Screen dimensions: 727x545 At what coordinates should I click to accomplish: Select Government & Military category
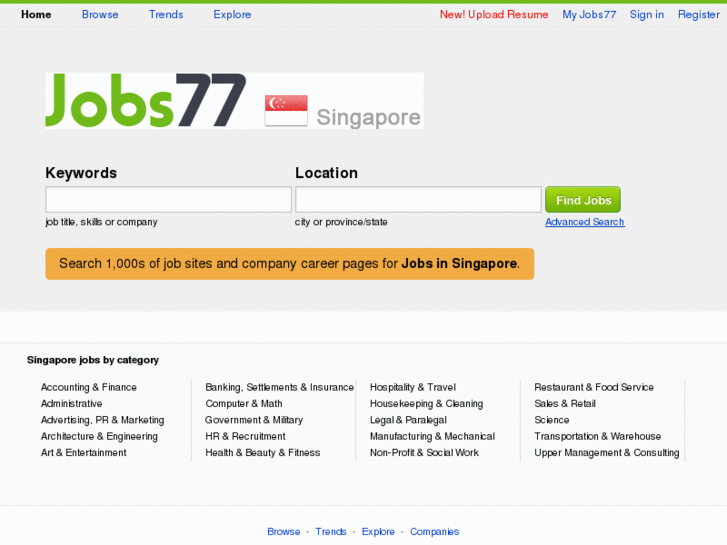(254, 420)
